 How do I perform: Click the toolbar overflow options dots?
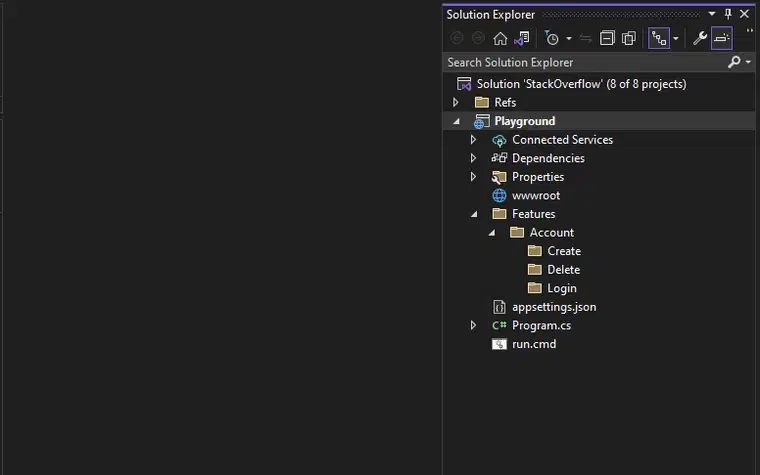point(750,31)
